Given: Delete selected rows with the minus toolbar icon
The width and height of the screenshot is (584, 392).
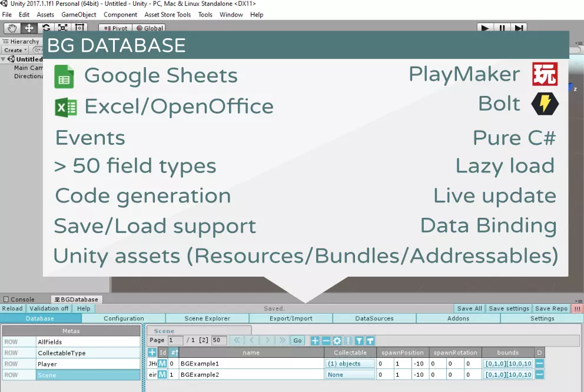Looking at the screenshot, I should [326, 341].
